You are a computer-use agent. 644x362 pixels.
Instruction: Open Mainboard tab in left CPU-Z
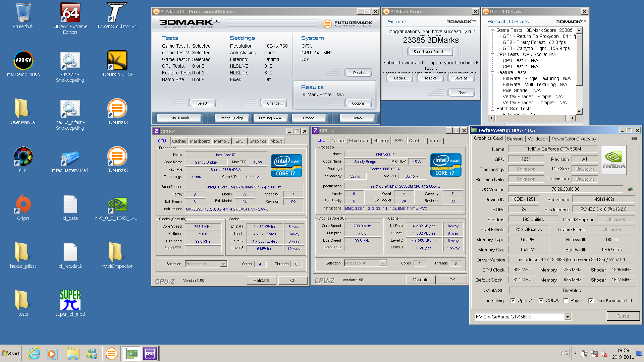(x=200, y=141)
